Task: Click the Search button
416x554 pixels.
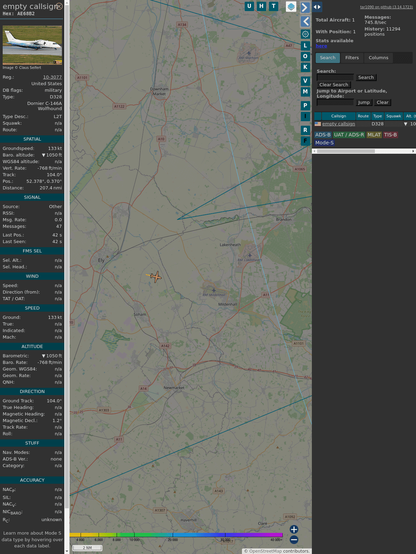Action: tap(366, 77)
